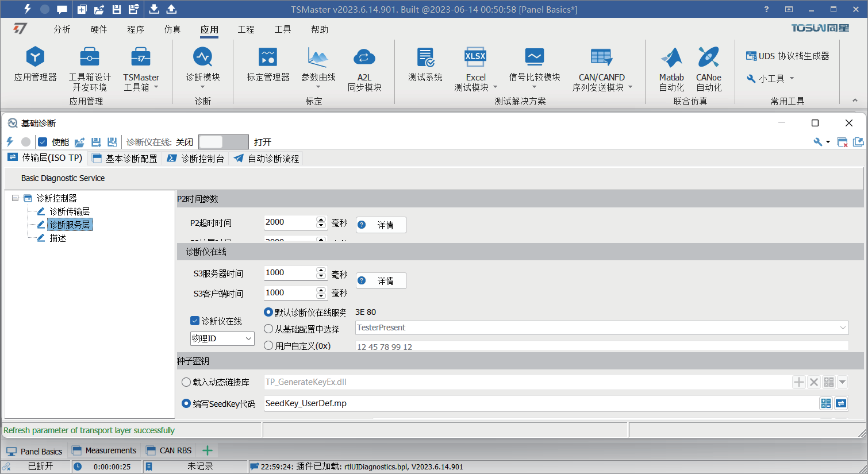Screen dimensions: 868x474
Task: Select 诊断传输层 in the tree
Action: [70, 211]
